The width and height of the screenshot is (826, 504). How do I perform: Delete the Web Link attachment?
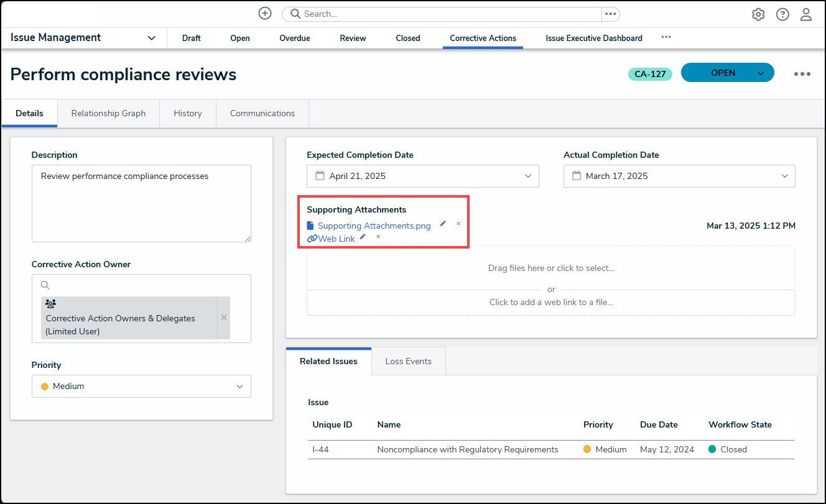[378, 237]
